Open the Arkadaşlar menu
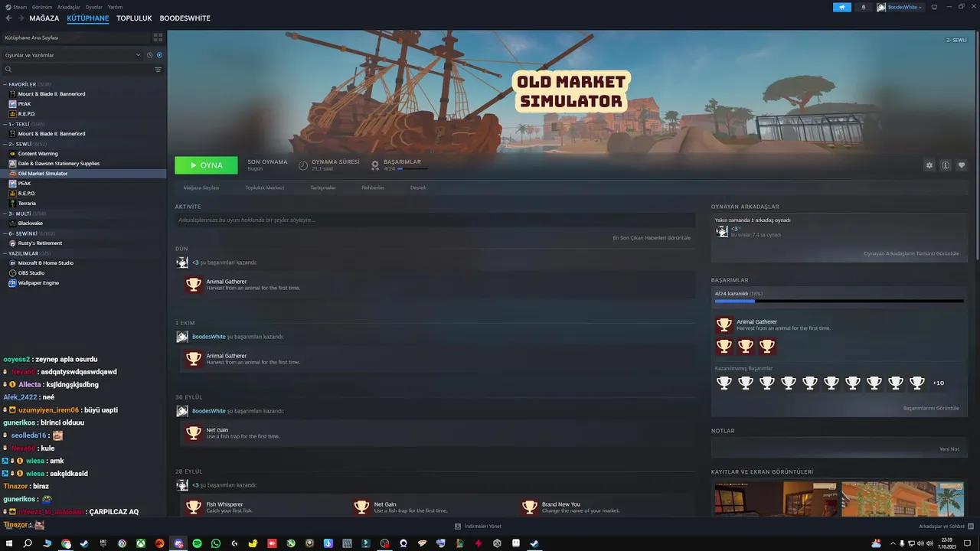Viewport: 980px width, 551px height. [x=69, y=7]
